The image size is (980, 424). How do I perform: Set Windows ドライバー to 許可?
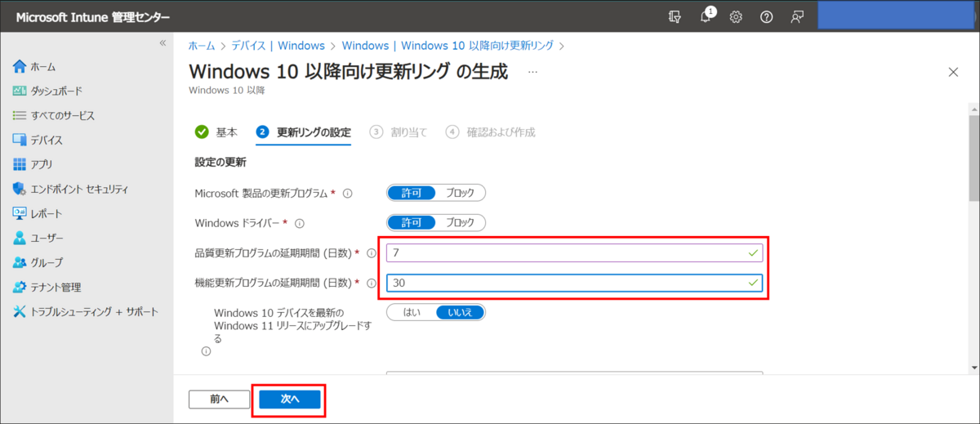411,222
